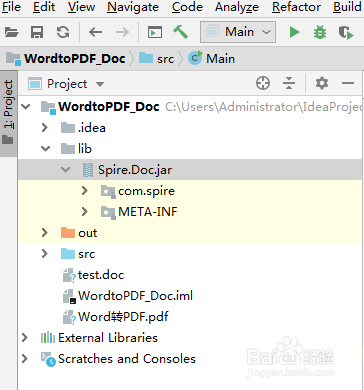Screen dimensions: 364x390
Task: Click the locate target crosshair icon
Action: (263, 83)
